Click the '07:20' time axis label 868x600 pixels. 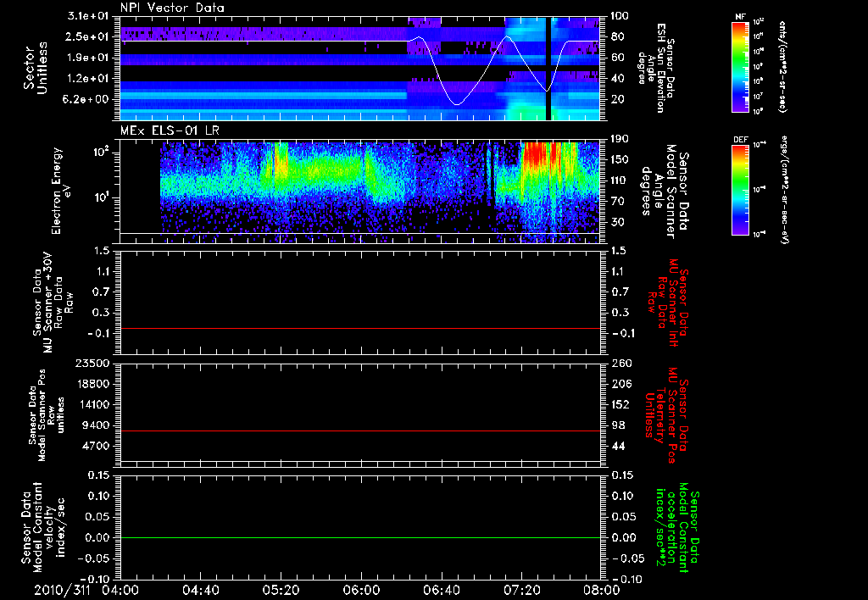[521, 590]
